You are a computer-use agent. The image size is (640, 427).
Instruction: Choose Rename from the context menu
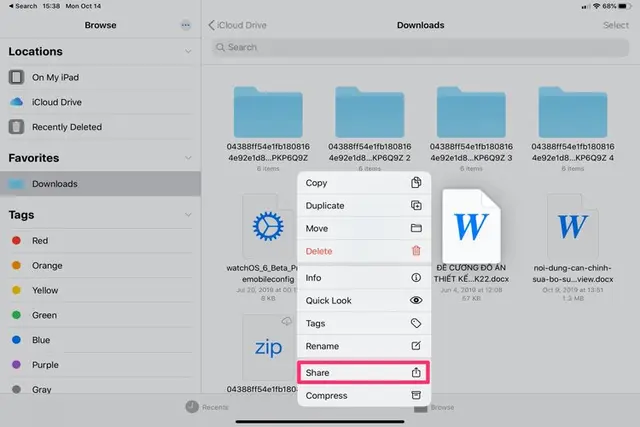tap(364, 346)
